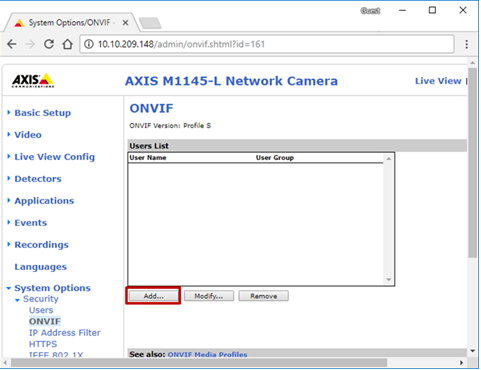The image size is (481, 370).
Task: Open the Chrome three-dot menu
Action: click(466, 44)
